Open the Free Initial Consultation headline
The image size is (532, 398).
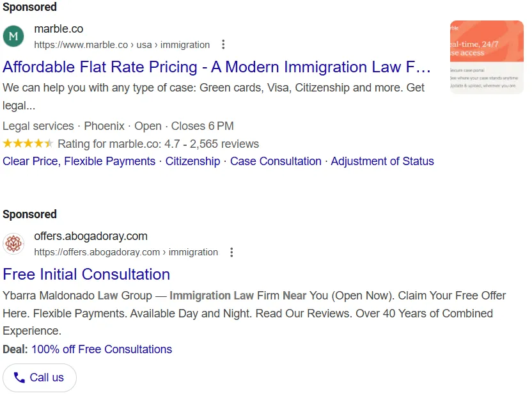coord(86,275)
